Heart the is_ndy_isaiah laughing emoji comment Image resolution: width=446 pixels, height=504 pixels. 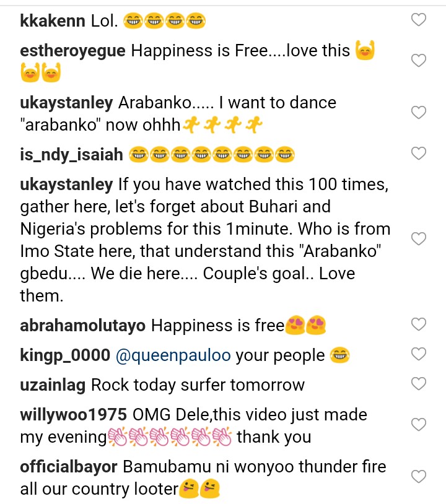[419, 154]
